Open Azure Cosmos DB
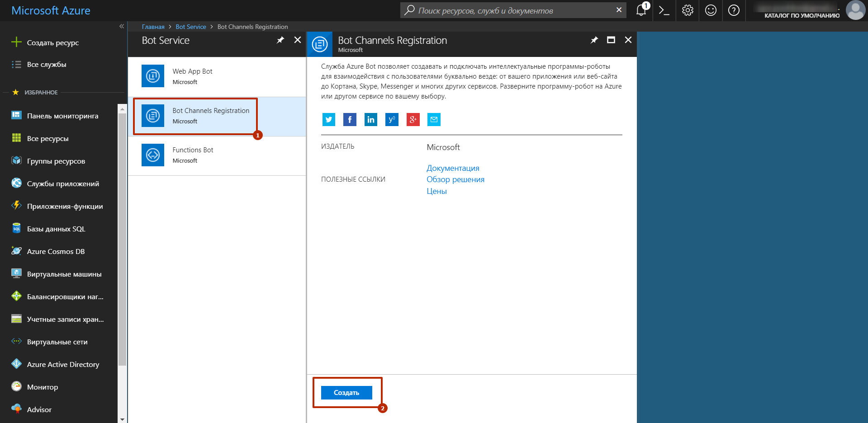Image resolution: width=868 pixels, height=423 pixels. tap(56, 251)
